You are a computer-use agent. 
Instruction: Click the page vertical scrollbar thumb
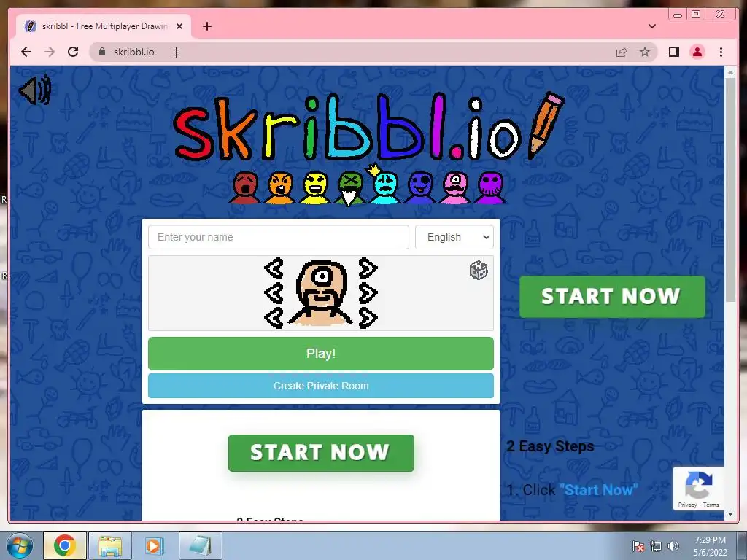730,190
